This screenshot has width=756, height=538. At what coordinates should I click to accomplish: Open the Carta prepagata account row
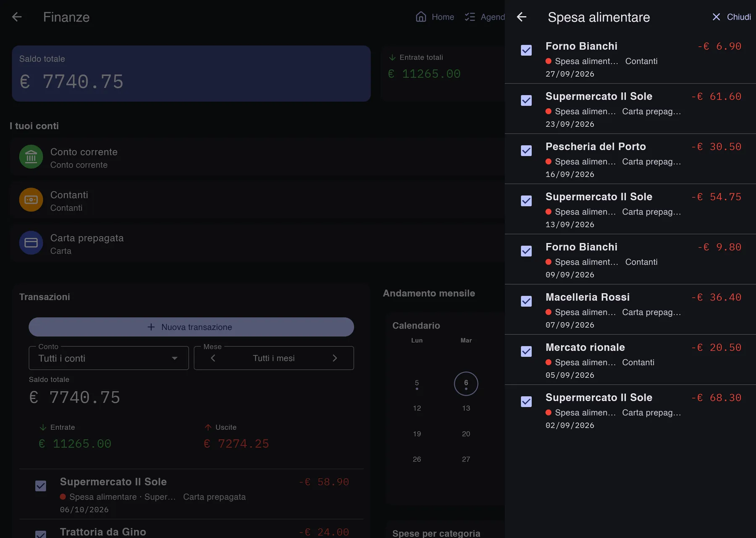pyautogui.click(x=257, y=243)
